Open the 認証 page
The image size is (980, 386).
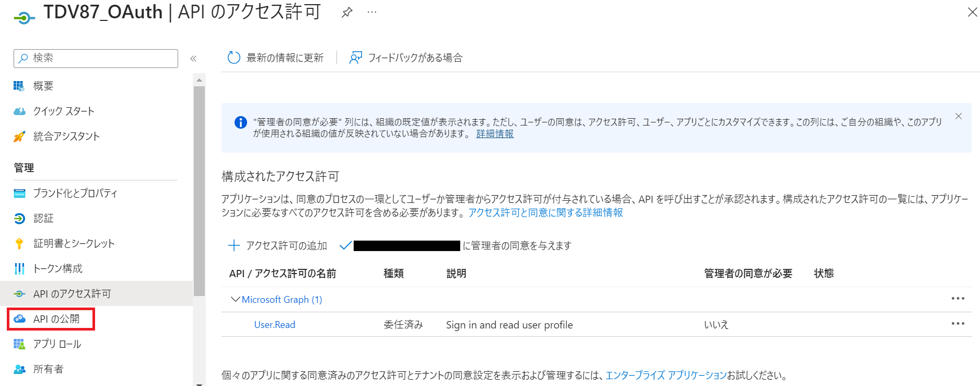pyautogui.click(x=43, y=219)
